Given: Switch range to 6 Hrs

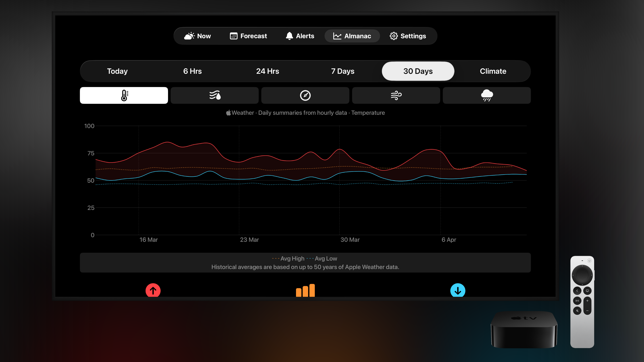Looking at the screenshot, I should coord(192,71).
